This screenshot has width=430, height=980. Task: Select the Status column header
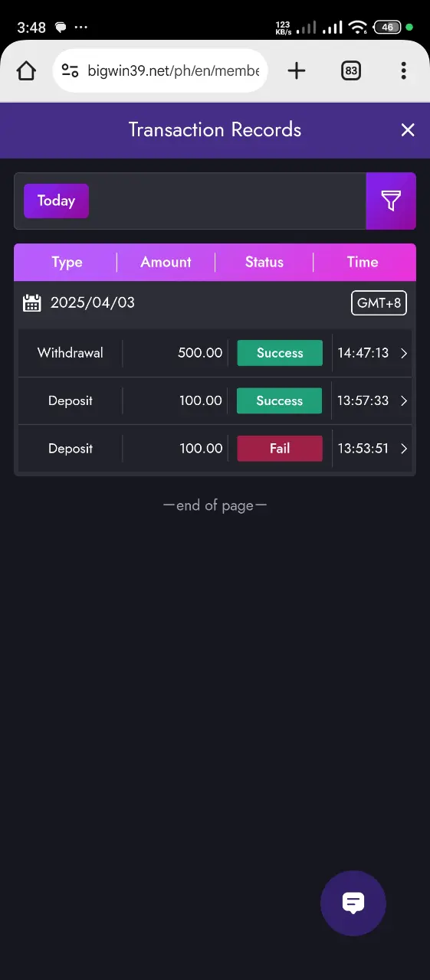264,262
